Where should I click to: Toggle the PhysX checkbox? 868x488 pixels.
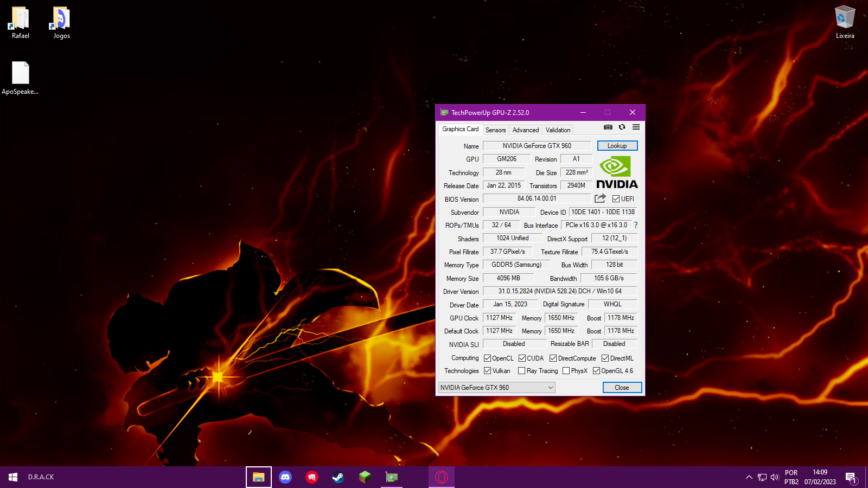[566, 371]
